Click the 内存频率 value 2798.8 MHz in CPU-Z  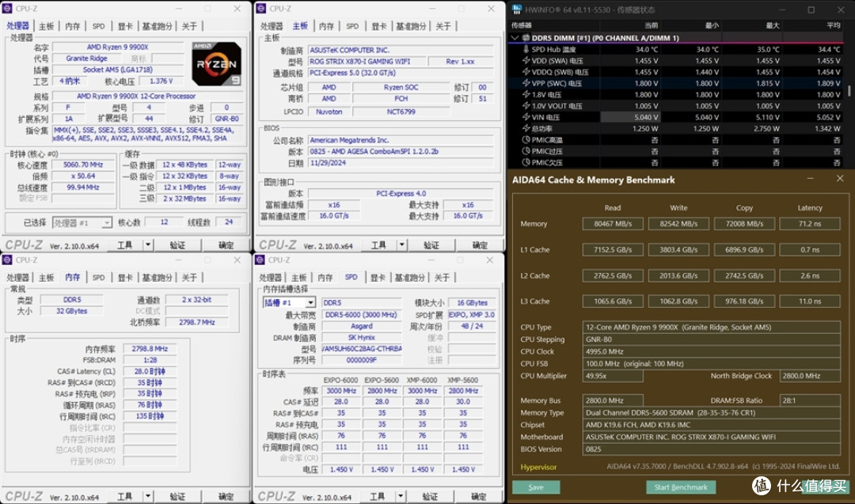click(150, 349)
